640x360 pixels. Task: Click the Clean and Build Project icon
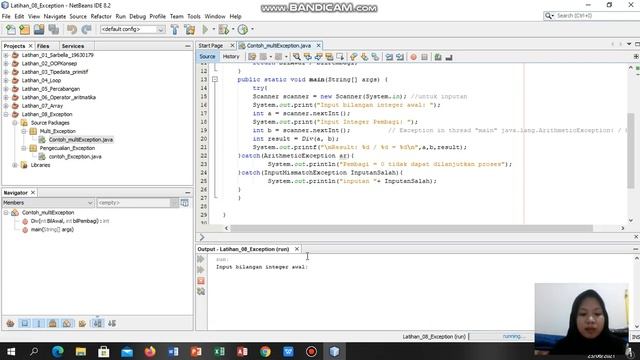(190, 29)
